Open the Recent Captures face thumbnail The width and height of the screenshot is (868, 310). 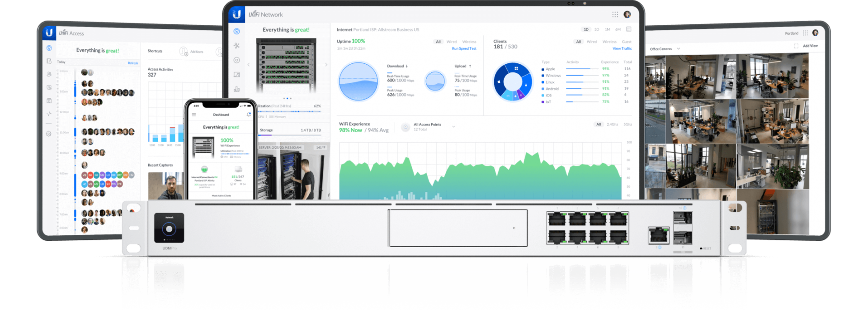pyautogui.click(x=166, y=186)
